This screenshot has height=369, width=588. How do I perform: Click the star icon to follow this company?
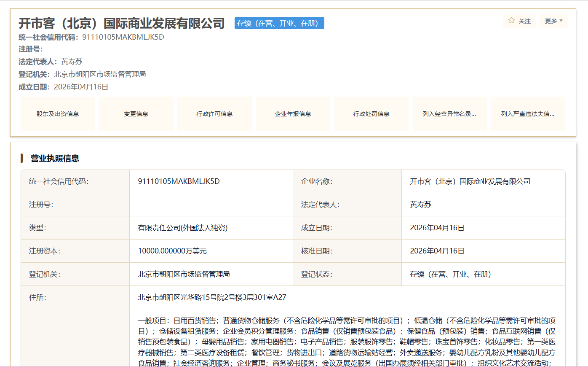511,20
